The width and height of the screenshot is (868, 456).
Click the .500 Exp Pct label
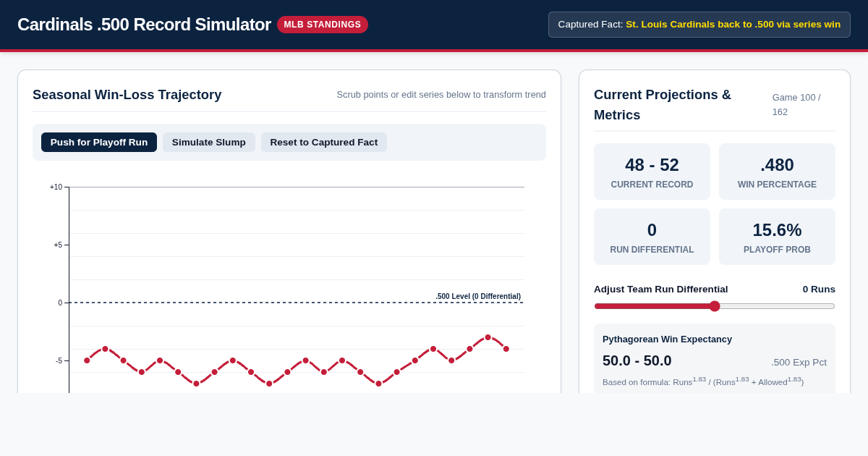point(799,362)
